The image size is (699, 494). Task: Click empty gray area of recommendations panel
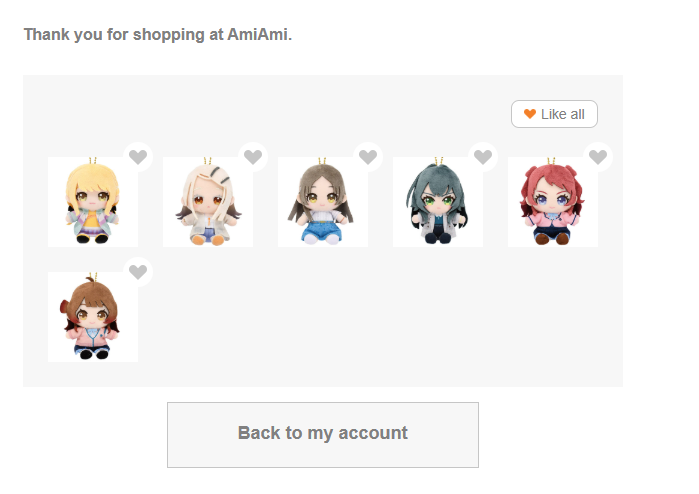click(379, 317)
